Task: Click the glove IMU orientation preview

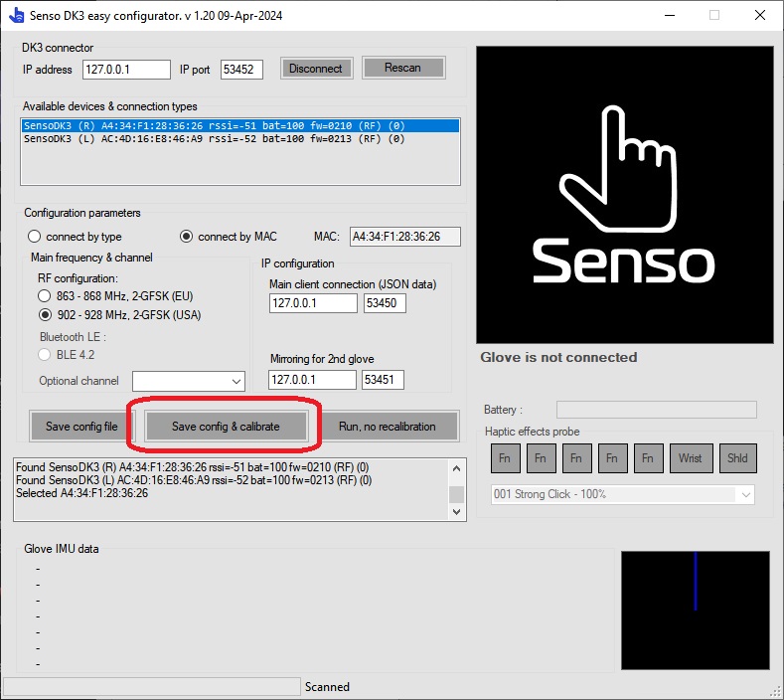Action: coord(695,610)
